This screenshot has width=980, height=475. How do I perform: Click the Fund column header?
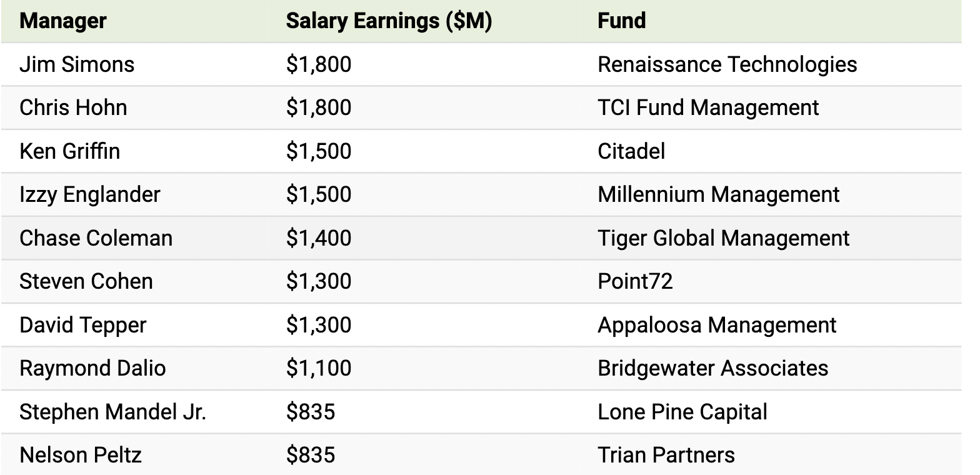point(621,21)
